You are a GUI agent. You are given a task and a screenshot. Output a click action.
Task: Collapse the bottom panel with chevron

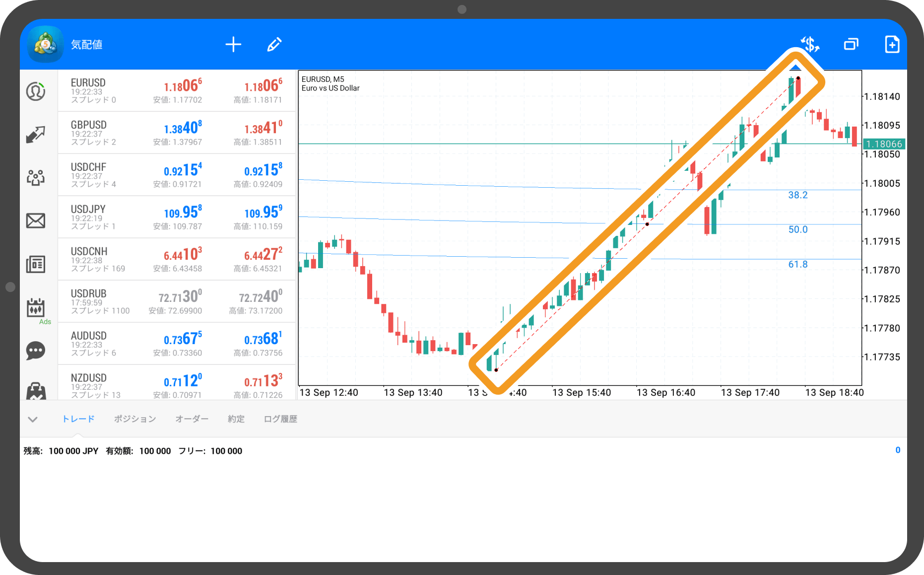(33, 420)
